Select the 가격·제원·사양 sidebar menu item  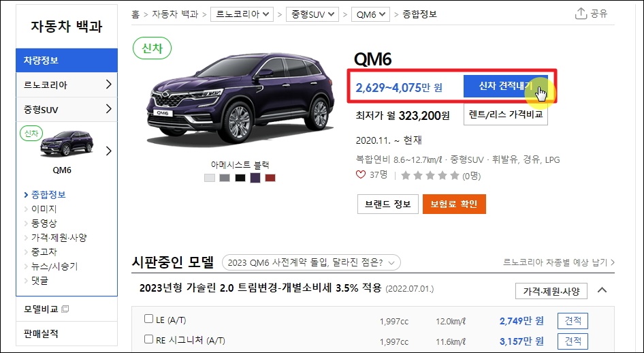click(59, 238)
